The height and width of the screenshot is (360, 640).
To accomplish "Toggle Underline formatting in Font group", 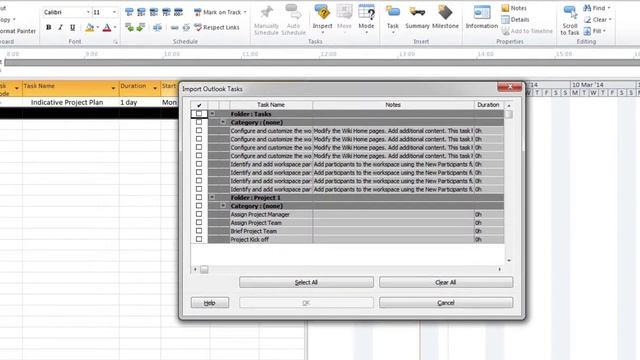I will tap(72, 27).
